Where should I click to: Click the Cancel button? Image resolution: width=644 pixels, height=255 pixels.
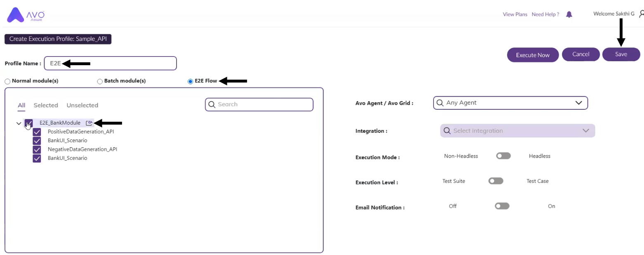pos(580,54)
